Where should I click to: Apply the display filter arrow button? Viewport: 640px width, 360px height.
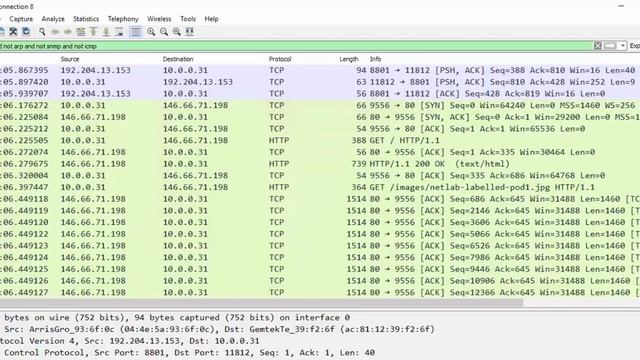[610, 46]
